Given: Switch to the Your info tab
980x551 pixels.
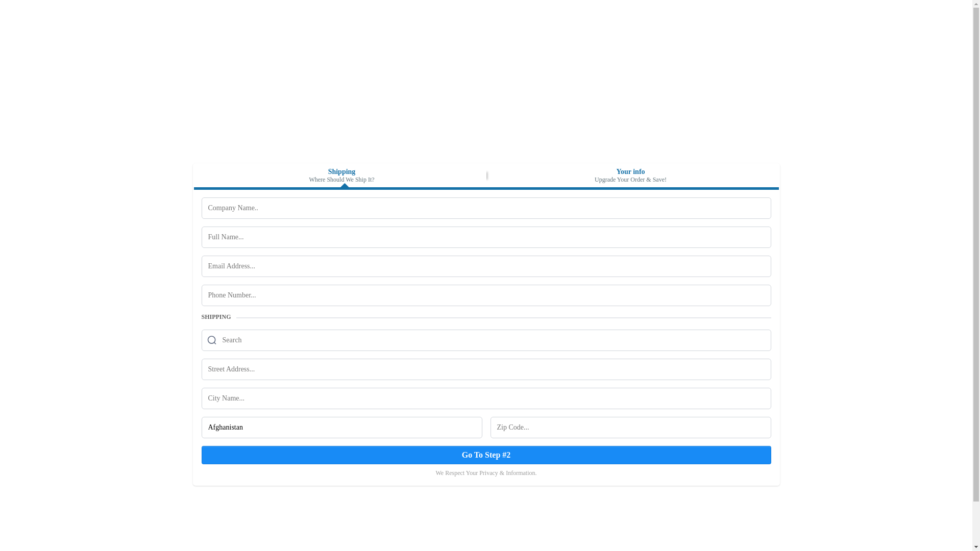Looking at the screenshot, I should click(630, 176).
